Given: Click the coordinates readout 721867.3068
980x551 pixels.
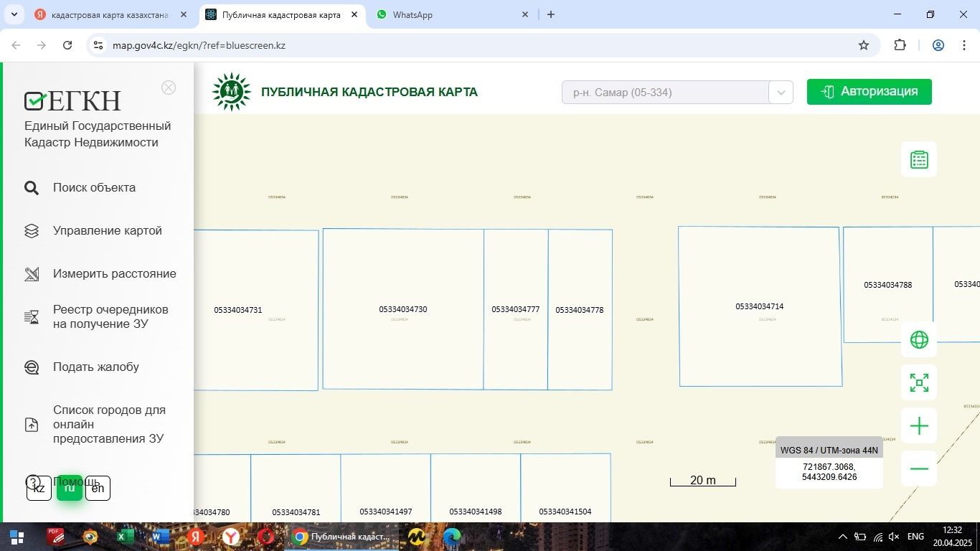Looking at the screenshot, I should [829, 471].
